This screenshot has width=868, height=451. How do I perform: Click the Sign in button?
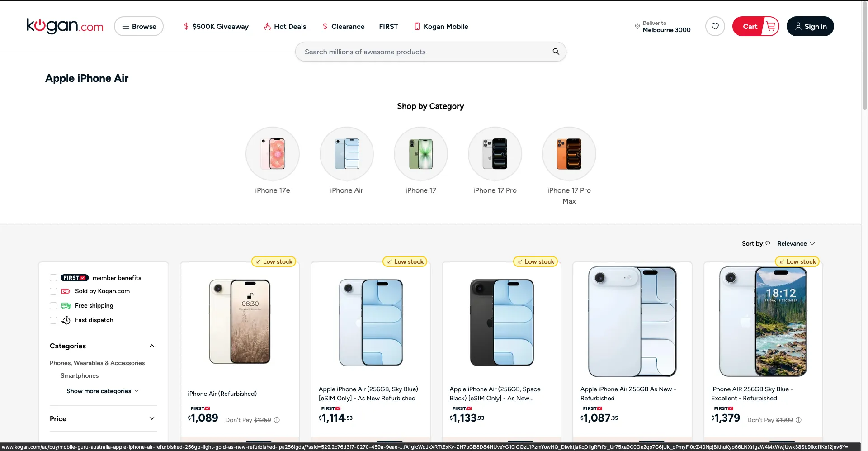click(x=810, y=26)
